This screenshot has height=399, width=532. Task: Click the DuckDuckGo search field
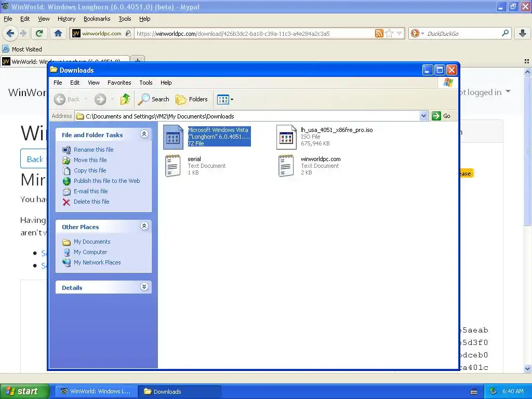462,33
